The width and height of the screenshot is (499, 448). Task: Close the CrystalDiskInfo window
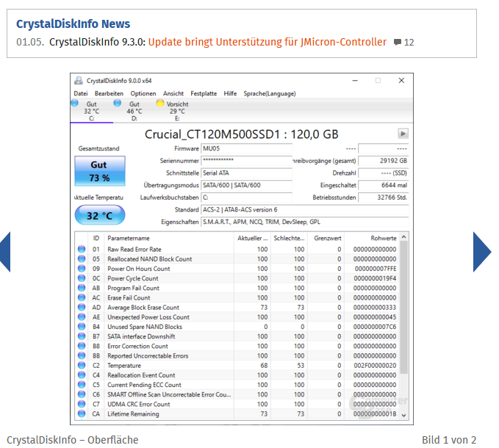click(x=401, y=81)
